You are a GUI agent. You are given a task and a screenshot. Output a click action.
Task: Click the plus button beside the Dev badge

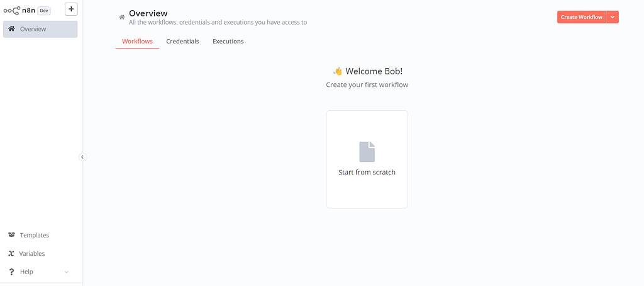[x=71, y=9]
